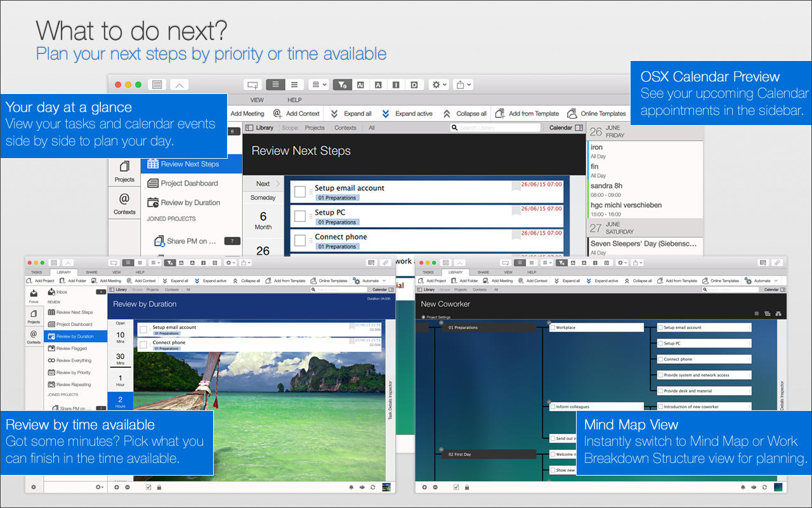Open the TASKS tab in mind map window

pos(428,272)
